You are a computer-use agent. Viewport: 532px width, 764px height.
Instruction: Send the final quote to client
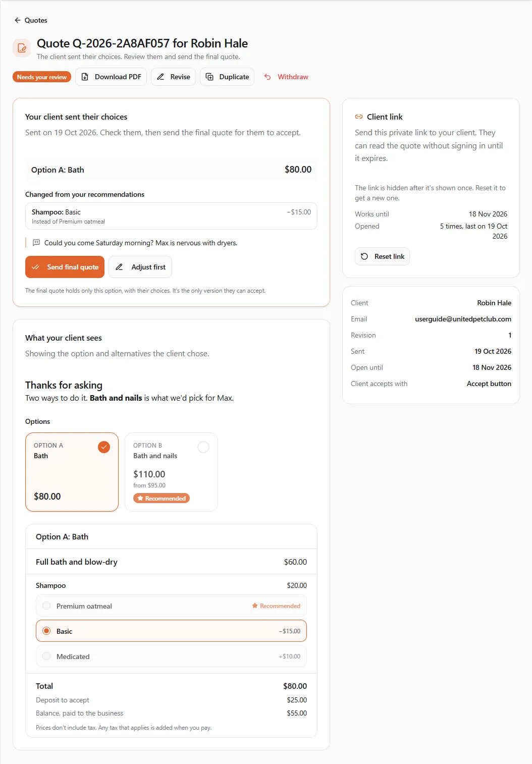[x=65, y=267]
